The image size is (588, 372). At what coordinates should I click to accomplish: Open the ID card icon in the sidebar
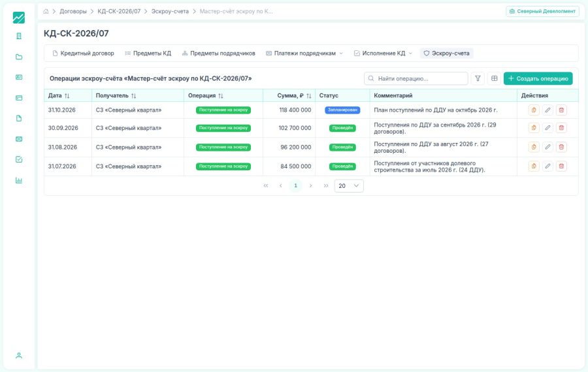(x=19, y=77)
